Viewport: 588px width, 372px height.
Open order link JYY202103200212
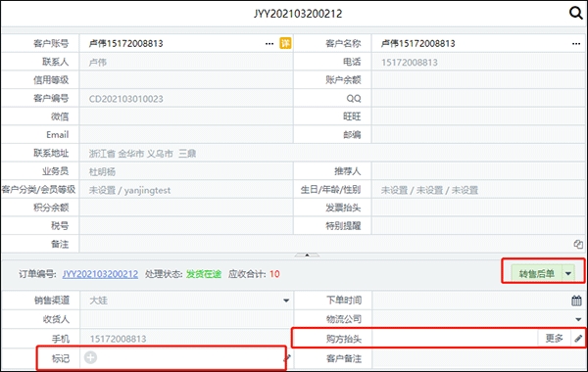[100, 274]
